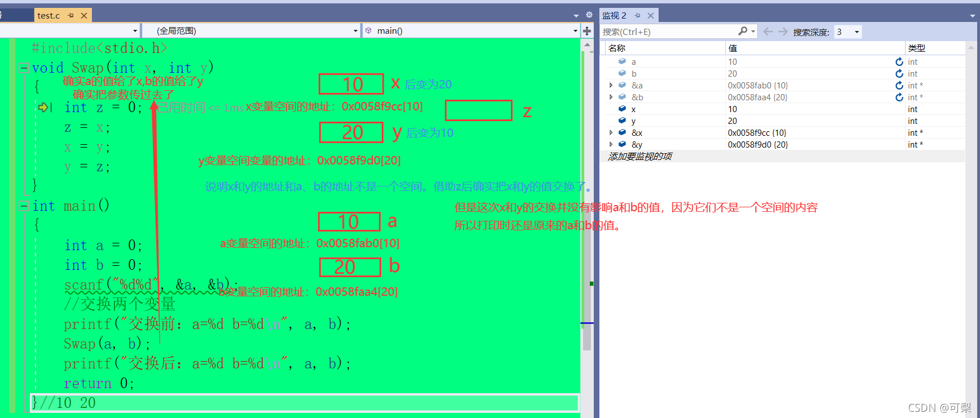The width and height of the screenshot is (980, 418).
Task: Select the x watch row name
Action: (x=633, y=109)
